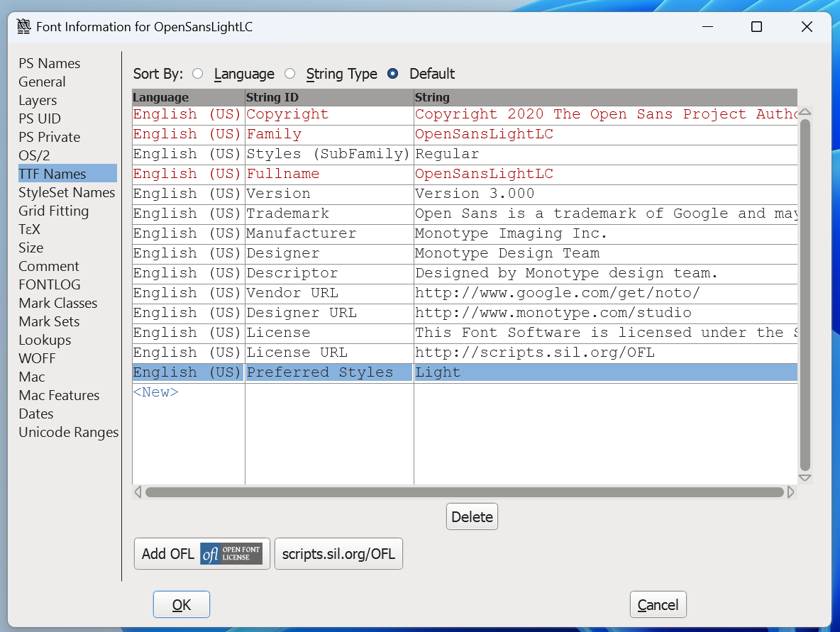Screen dimensions: 840x632
Task: Click the License string ID cell
Action: 329,333
